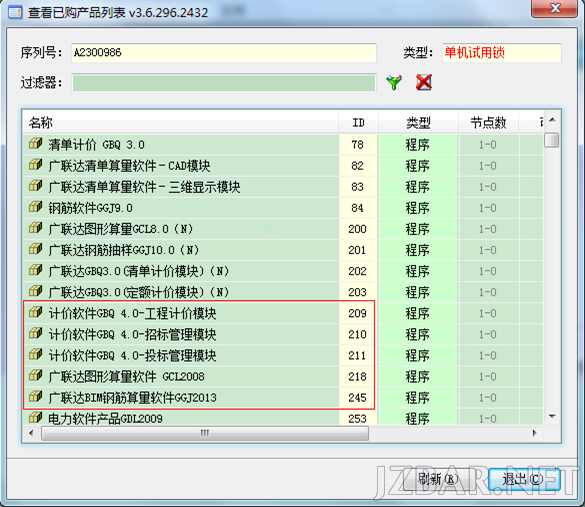Image resolution: width=585 pixels, height=507 pixels.
Task: Sort by the ID column header
Action: pyautogui.click(x=358, y=122)
